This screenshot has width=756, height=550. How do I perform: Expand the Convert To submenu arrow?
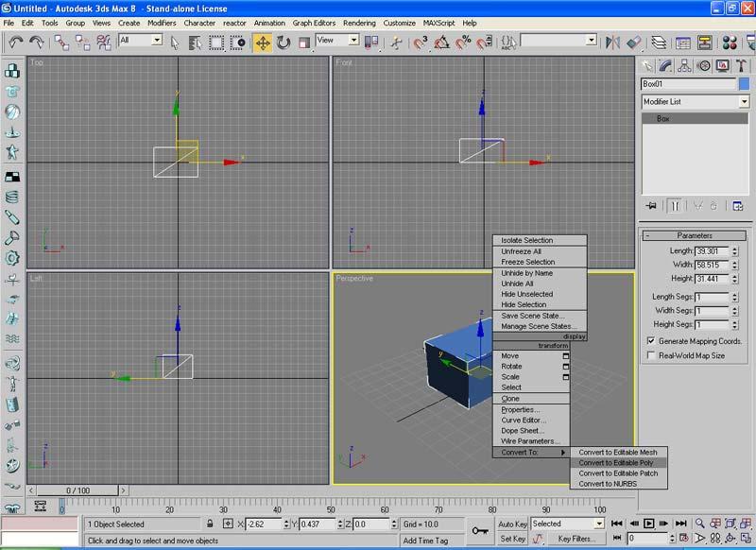562,452
